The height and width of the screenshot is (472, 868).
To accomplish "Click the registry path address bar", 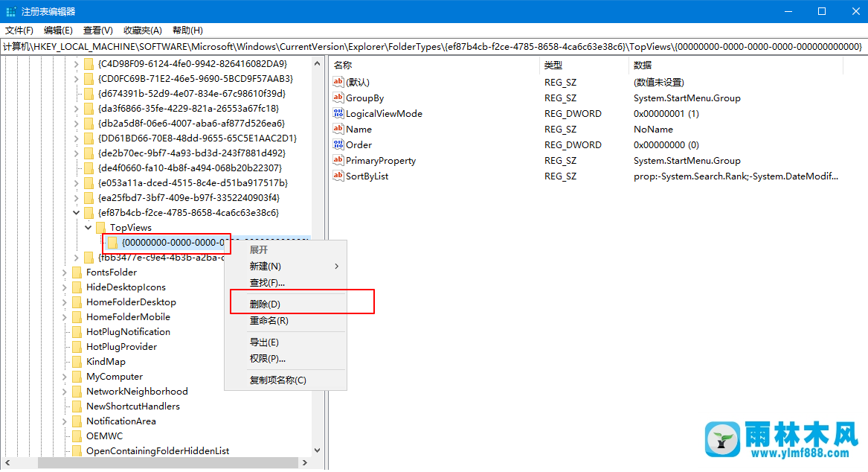I will pos(434,47).
